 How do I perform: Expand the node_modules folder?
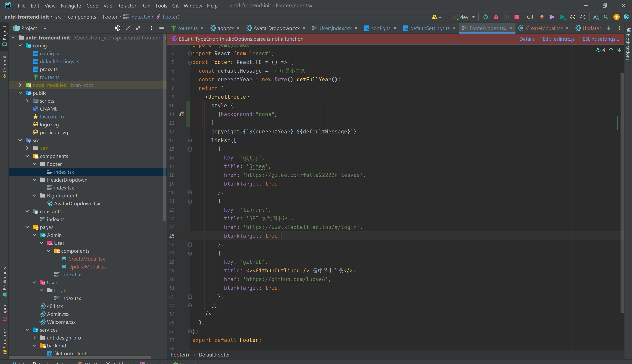click(20, 85)
